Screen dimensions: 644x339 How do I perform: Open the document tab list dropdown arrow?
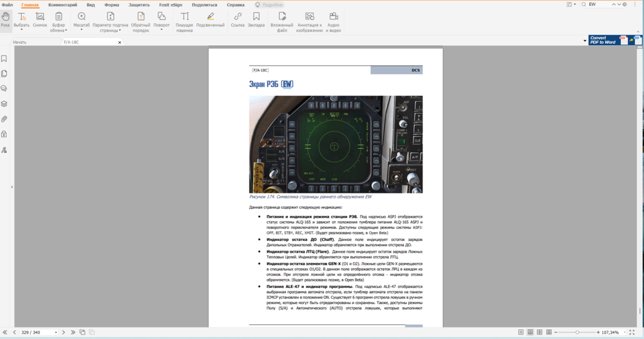(585, 41)
